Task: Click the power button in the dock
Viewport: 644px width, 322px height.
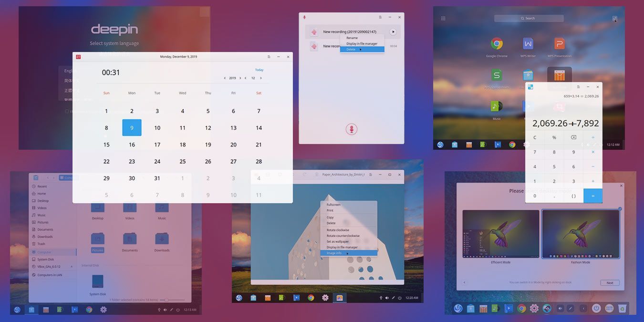Action: 596,308
